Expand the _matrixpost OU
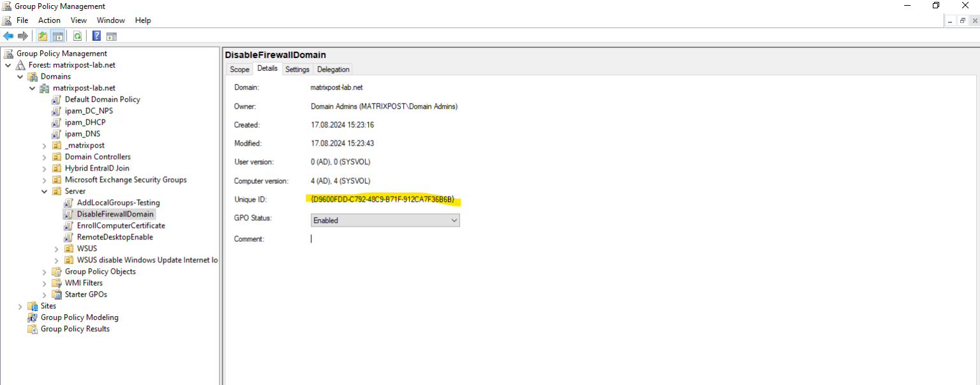Screen dimensions: 980x385 tap(45, 146)
